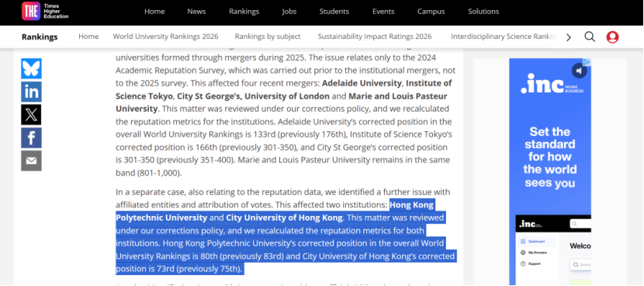Open Sustainability Impact Ratings 2026

coord(375,37)
